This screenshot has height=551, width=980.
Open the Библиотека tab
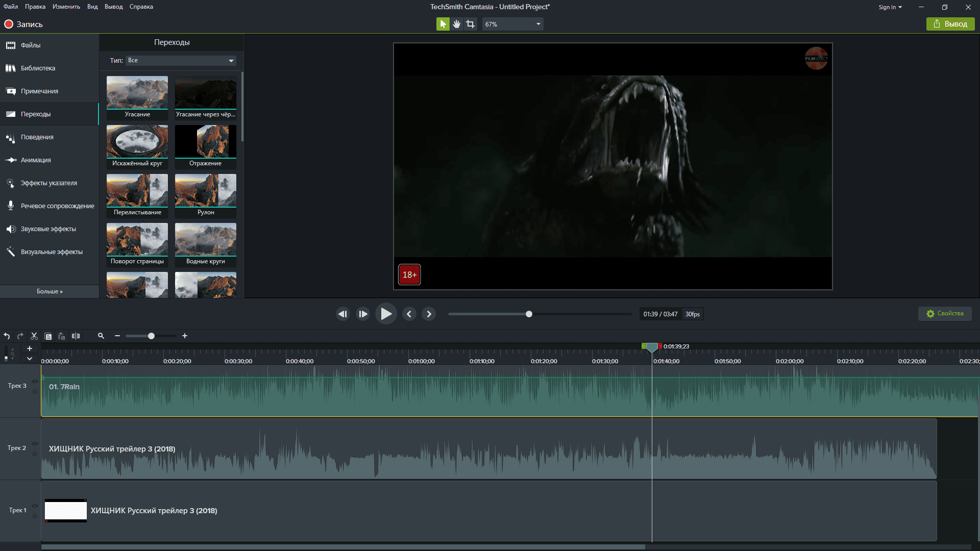click(x=50, y=68)
